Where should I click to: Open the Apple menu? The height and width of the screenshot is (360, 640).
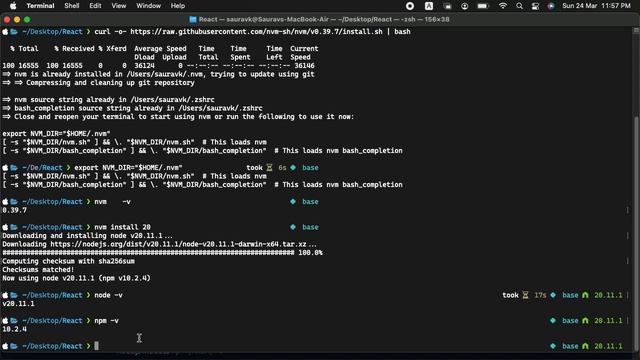click(x=13, y=6)
